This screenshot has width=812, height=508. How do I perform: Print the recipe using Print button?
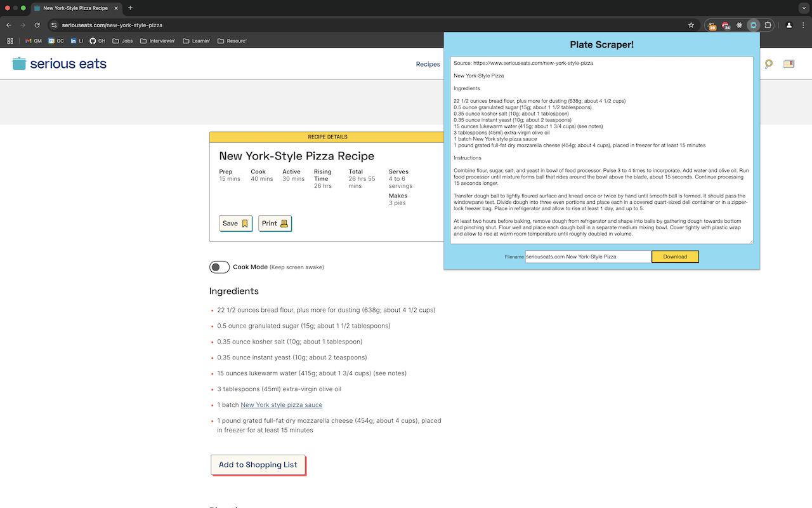(275, 224)
